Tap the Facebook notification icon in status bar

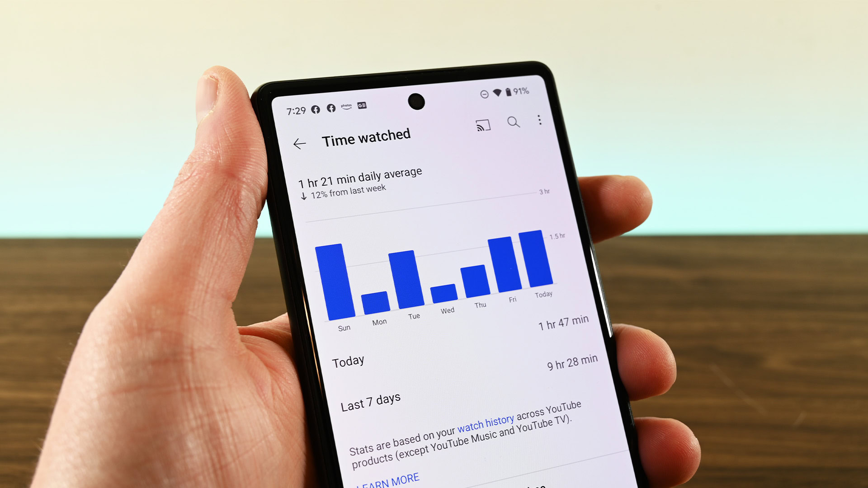[320, 107]
